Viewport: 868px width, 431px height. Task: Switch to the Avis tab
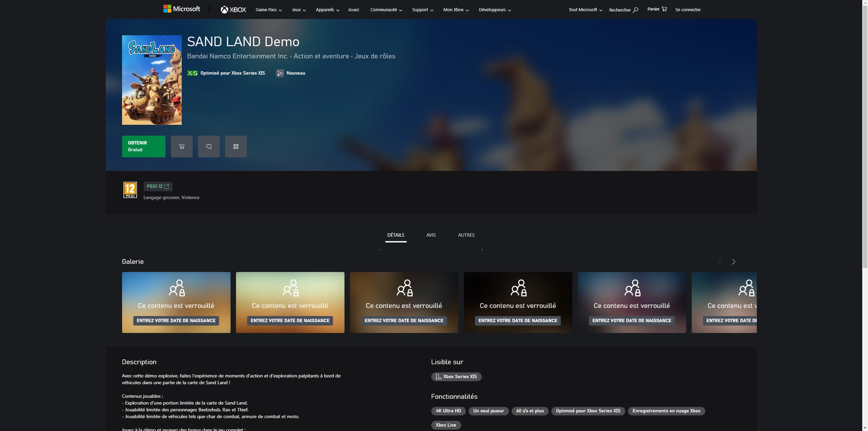[431, 235]
